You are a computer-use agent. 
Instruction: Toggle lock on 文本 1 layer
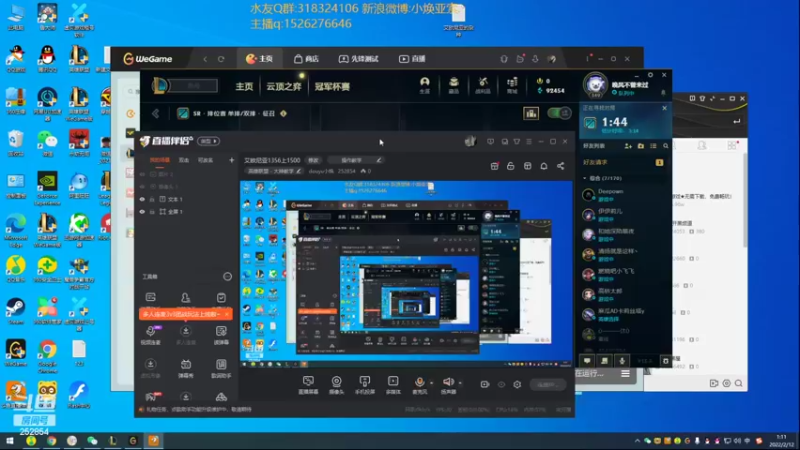click(152, 199)
